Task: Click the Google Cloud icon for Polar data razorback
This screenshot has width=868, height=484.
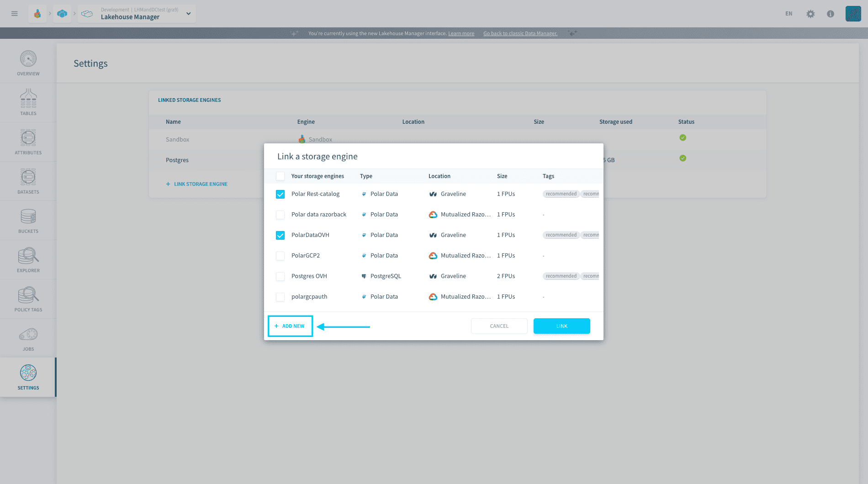Action: (433, 215)
